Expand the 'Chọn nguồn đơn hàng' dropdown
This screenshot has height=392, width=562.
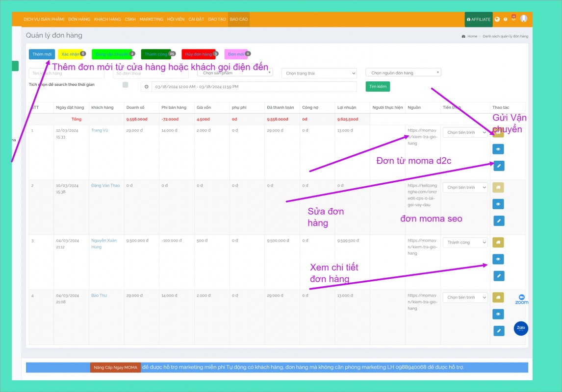[x=403, y=73]
